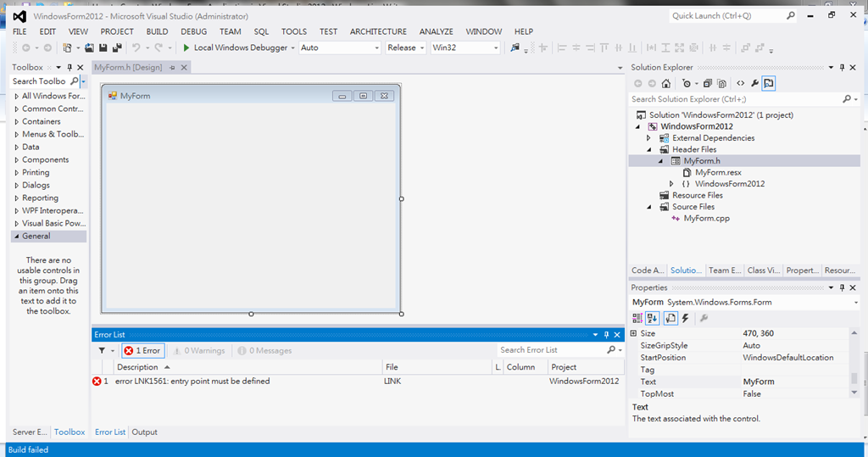Start Local Windows Debugger with green arrow
The image size is (868, 457).
click(x=186, y=48)
